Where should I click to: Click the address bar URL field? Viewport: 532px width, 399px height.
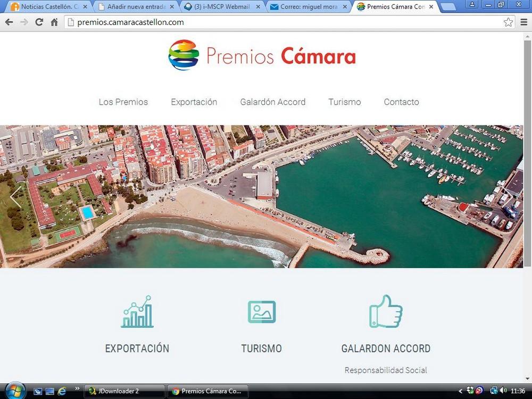tap(282, 22)
